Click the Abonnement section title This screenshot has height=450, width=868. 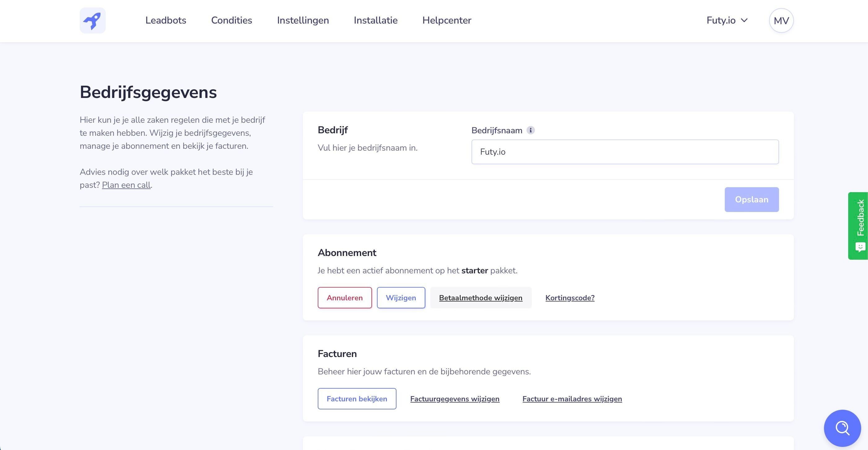pyautogui.click(x=347, y=253)
